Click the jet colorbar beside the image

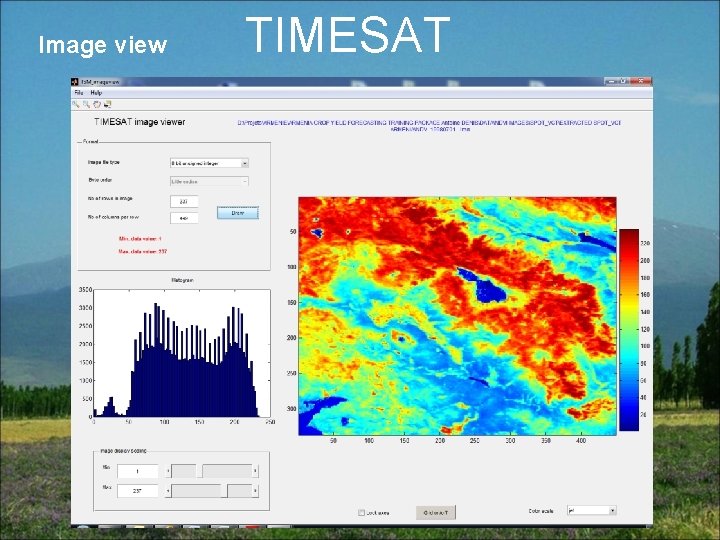tap(629, 330)
